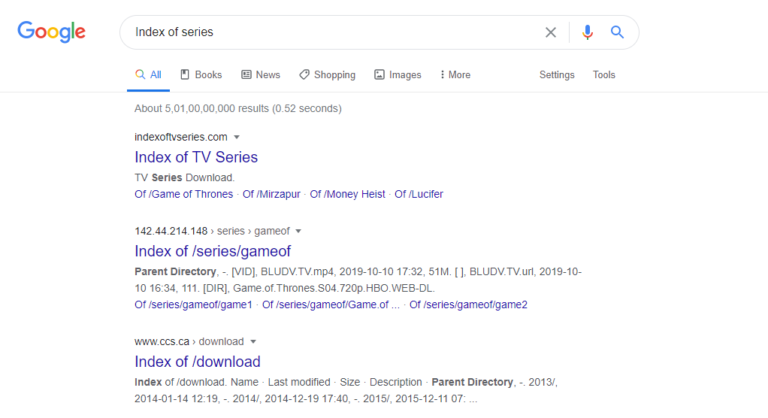Switch to the Books tab
This screenshot has width=768, height=418.
201,74
